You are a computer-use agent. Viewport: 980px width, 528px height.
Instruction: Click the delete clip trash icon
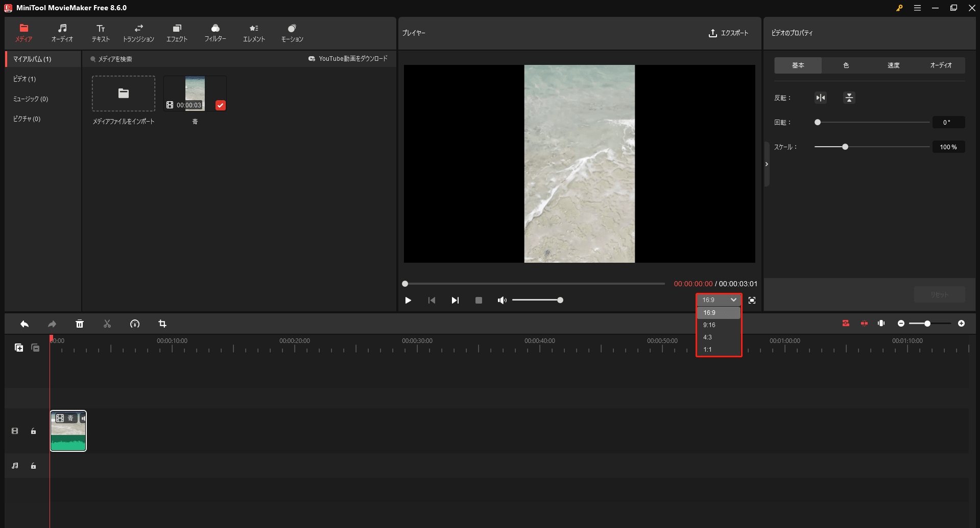click(x=80, y=324)
